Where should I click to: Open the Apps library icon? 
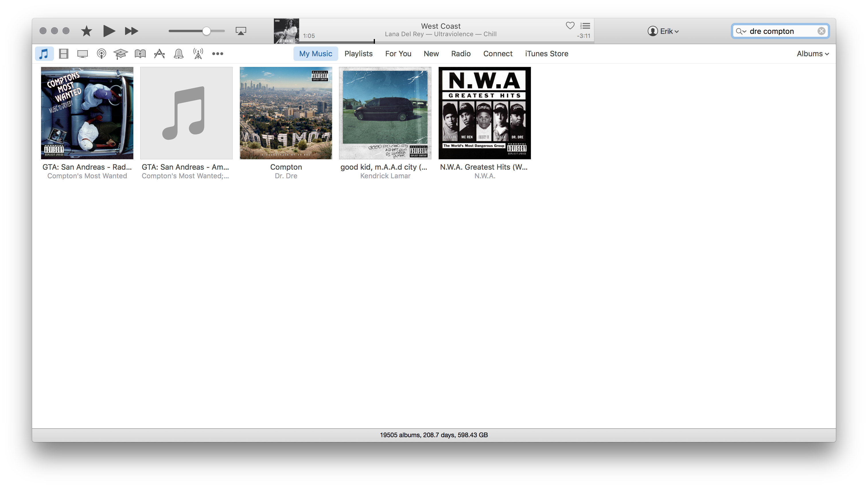(159, 54)
